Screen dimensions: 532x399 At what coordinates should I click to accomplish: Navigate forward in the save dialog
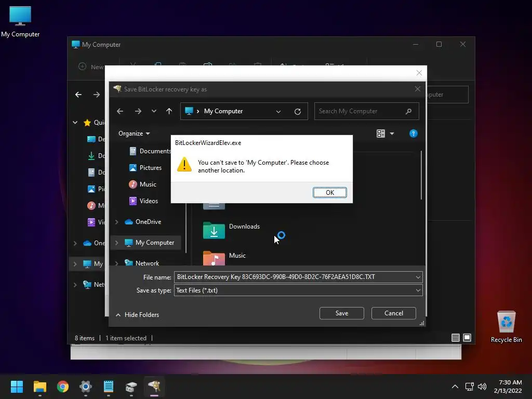pyautogui.click(x=138, y=111)
